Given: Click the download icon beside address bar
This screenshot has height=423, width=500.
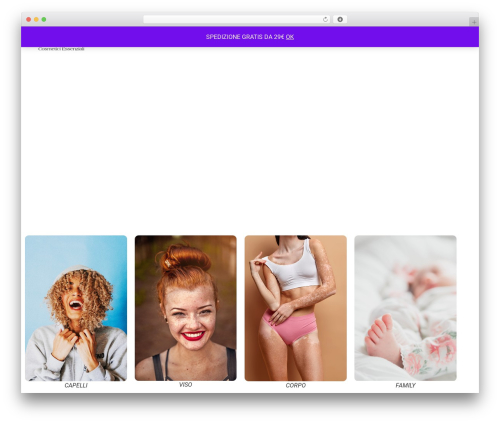Looking at the screenshot, I should pos(340,19).
